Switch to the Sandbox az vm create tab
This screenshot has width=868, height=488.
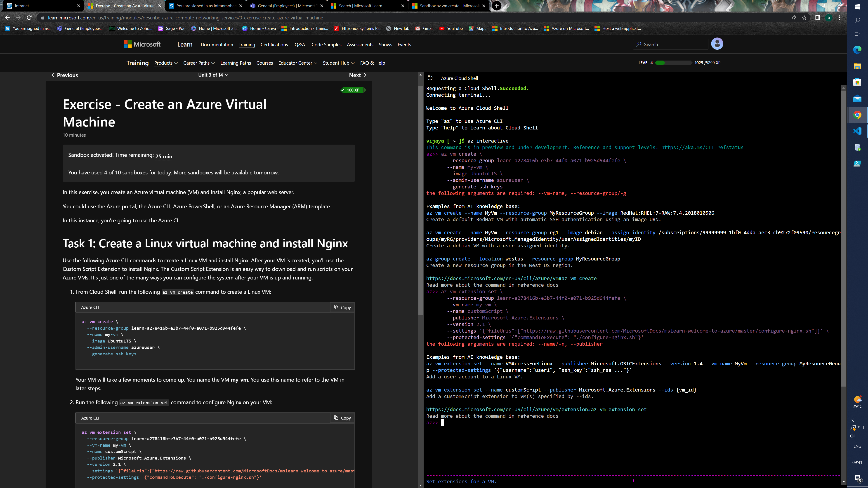tap(449, 6)
